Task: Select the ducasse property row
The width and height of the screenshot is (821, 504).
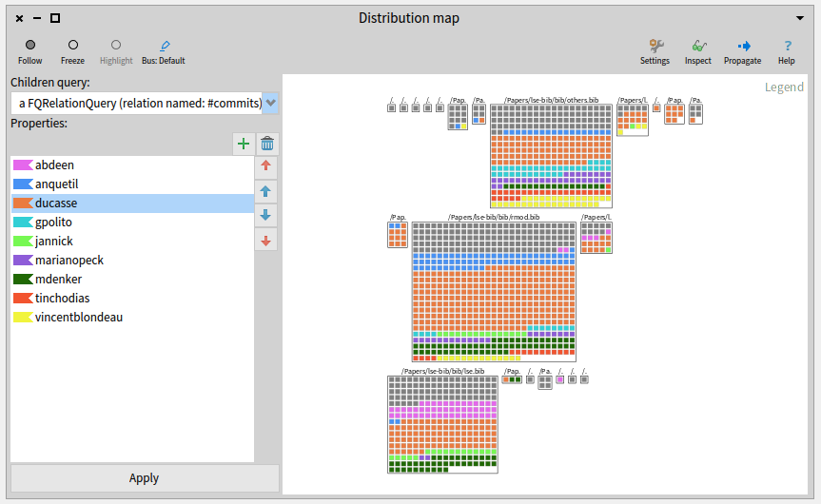Action: [132, 204]
